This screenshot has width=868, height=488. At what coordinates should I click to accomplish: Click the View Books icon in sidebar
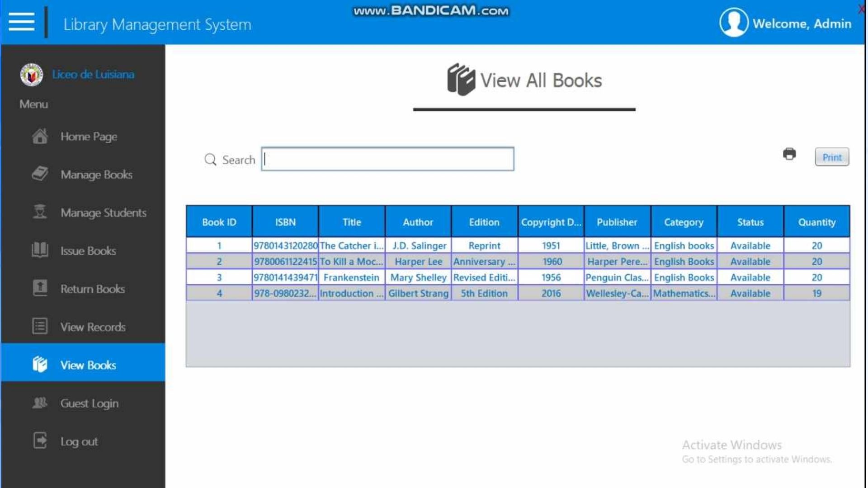coord(40,364)
